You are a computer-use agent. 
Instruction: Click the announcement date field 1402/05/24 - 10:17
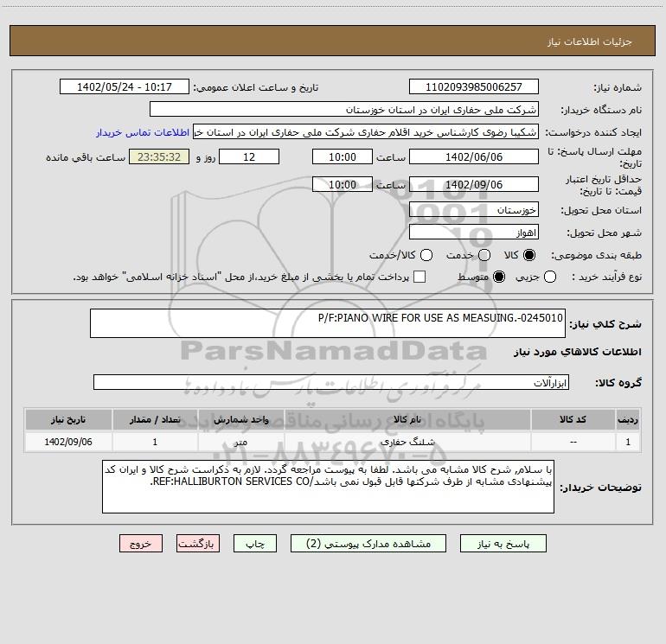point(125,87)
